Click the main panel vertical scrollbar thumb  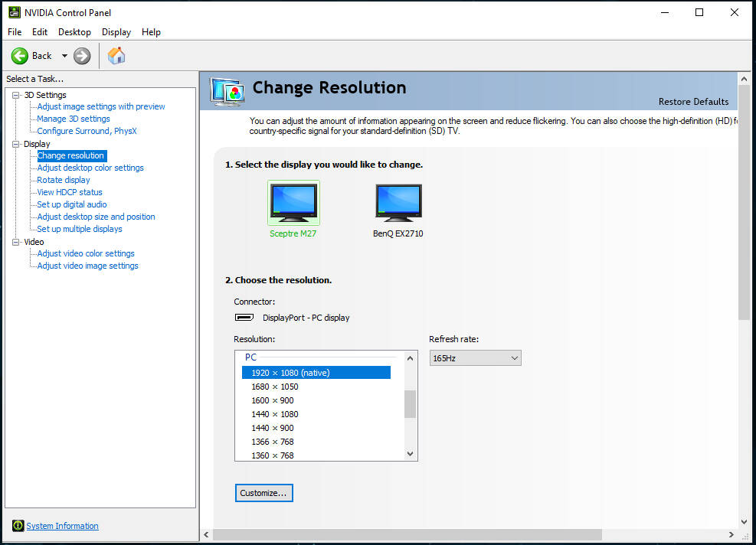(744, 203)
